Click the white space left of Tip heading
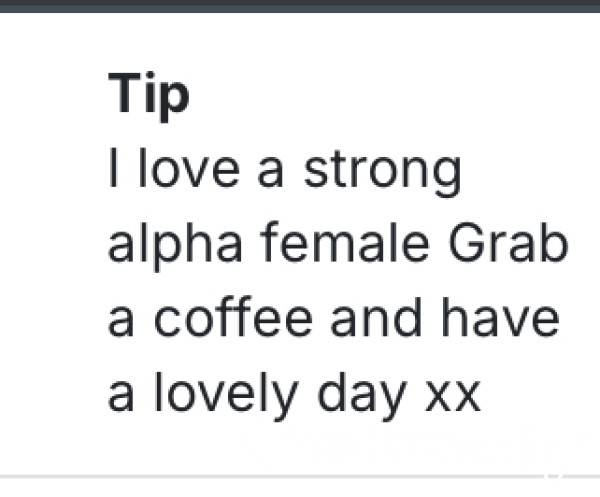This screenshot has width=600, height=497. point(54,96)
